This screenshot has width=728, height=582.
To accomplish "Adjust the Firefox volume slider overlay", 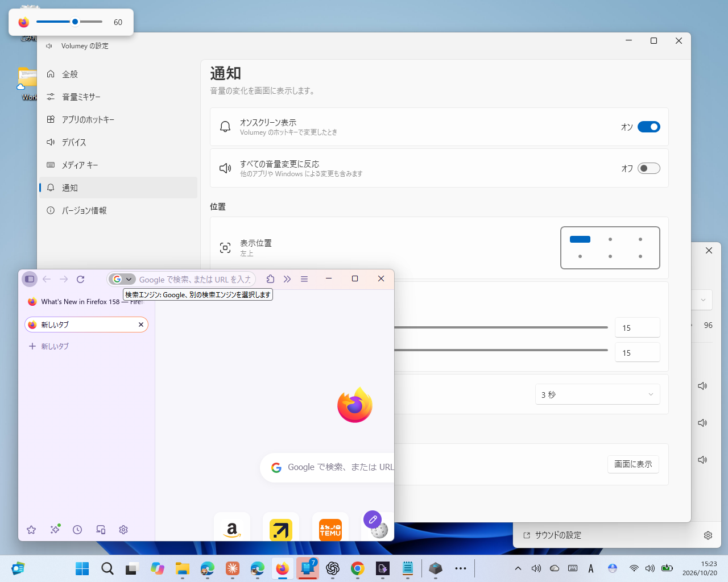I will 69,22.
